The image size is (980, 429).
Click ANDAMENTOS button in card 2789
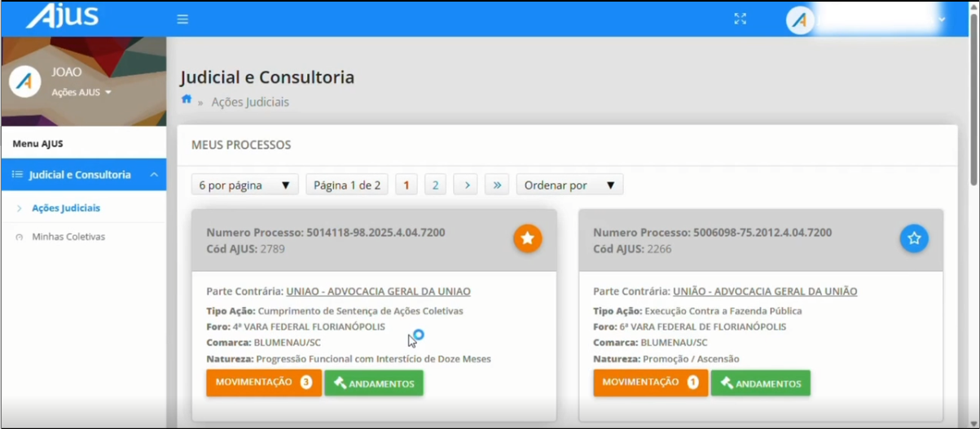(374, 383)
